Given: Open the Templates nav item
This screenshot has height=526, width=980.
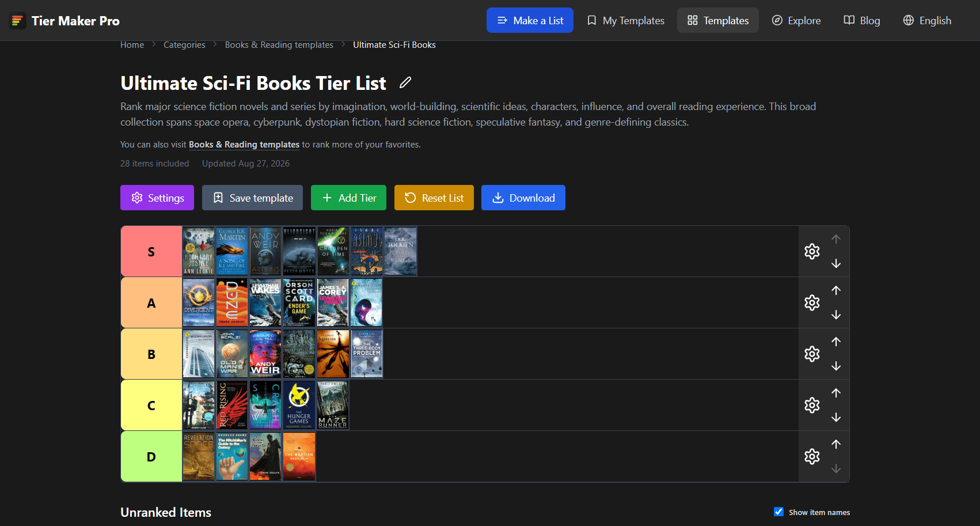Looking at the screenshot, I should pyautogui.click(x=718, y=20).
